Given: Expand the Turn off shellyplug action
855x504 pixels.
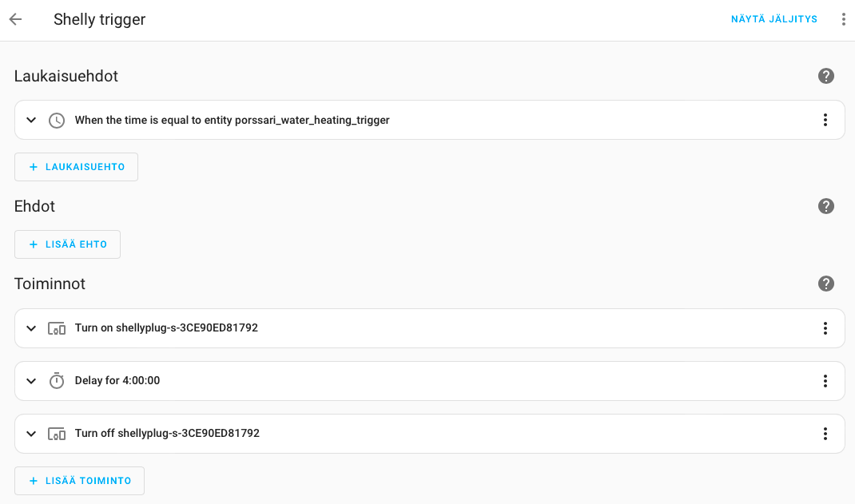Looking at the screenshot, I should tap(31, 434).
